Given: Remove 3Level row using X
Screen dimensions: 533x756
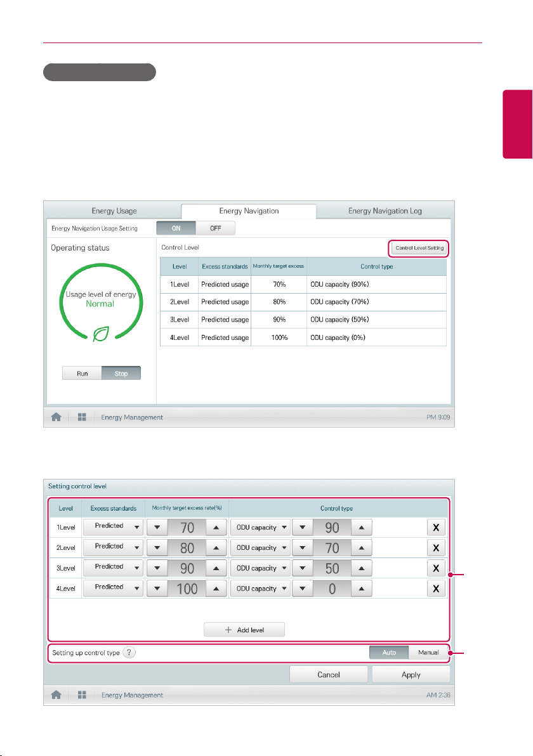Looking at the screenshot, I should pyautogui.click(x=436, y=568).
